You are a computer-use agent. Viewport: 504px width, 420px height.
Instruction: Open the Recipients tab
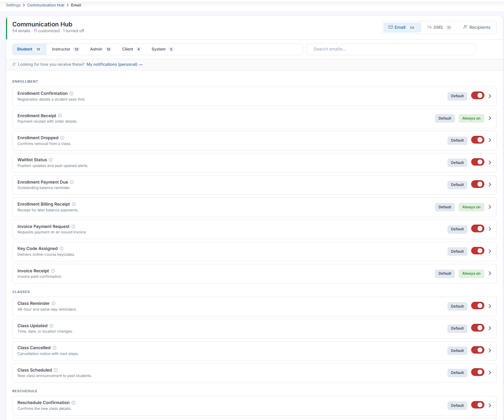click(x=477, y=27)
